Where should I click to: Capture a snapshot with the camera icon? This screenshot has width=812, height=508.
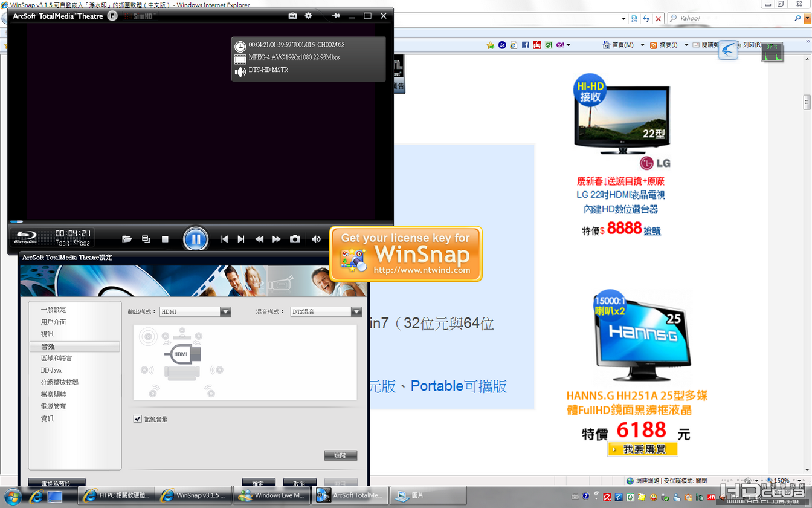(x=295, y=239)
